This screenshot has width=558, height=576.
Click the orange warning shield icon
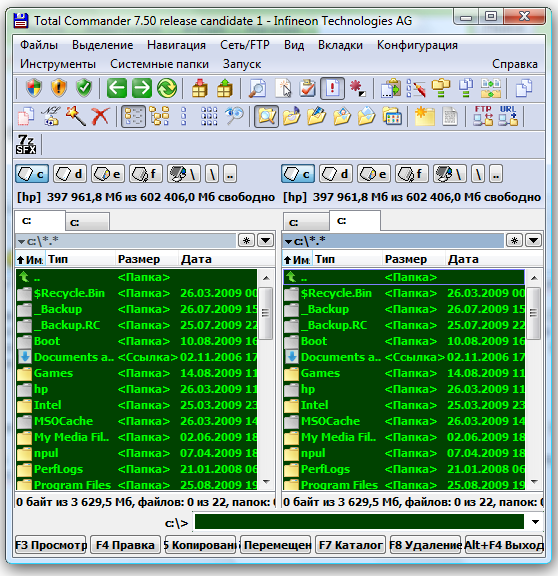pyautogui.click(x=59, y=88)
